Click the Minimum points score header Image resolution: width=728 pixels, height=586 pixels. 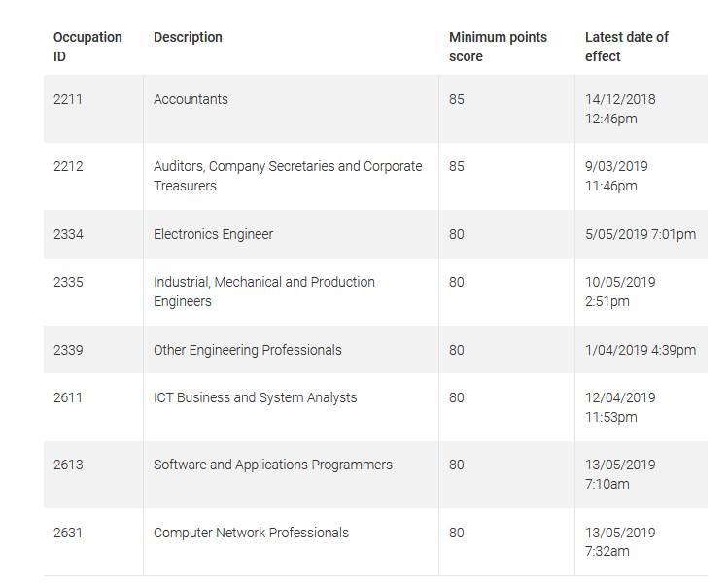pyautogui.click(x=498, y=47)
